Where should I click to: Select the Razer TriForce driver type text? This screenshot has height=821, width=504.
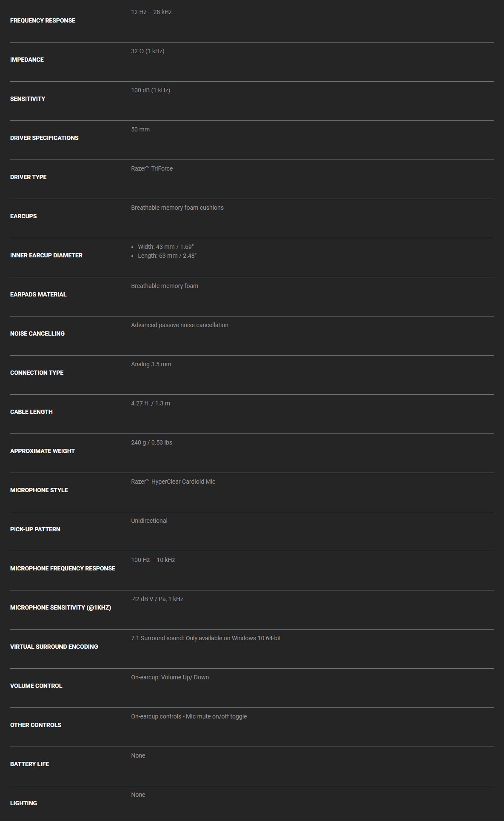pos(152,168)
